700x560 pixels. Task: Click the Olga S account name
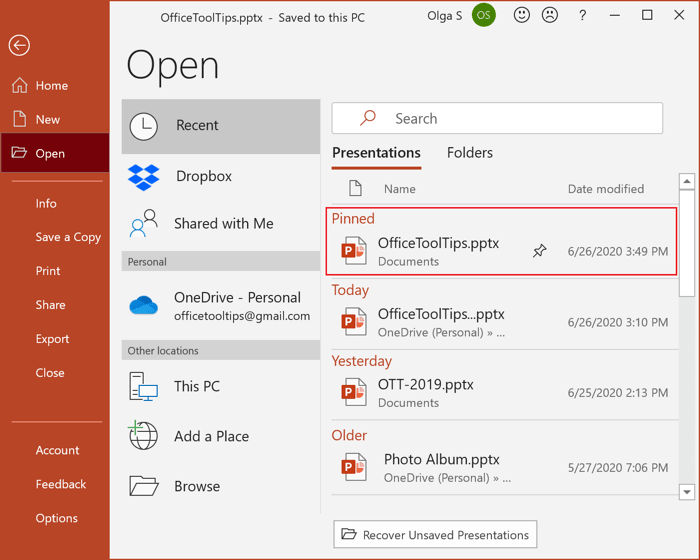pos(445,16)
